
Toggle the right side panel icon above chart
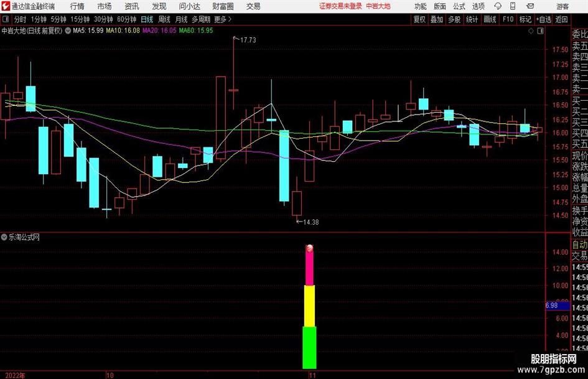(x=540, y=31)
